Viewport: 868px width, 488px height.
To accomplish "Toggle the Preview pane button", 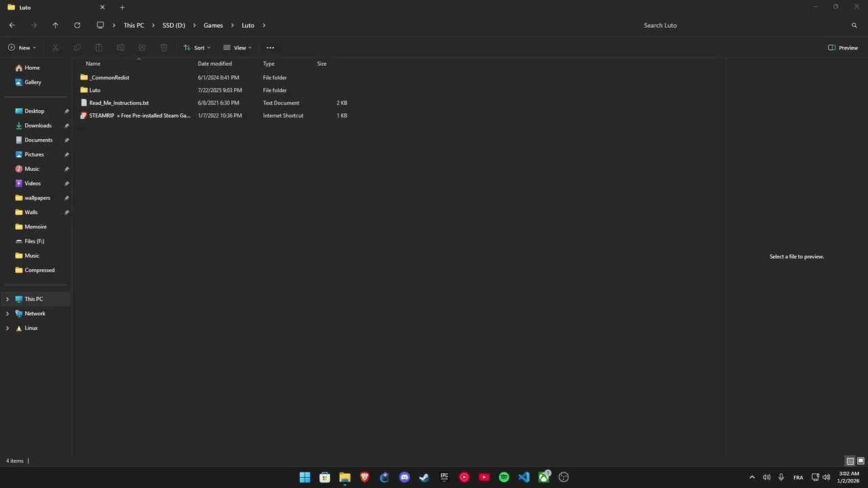I will coord(843,47).
